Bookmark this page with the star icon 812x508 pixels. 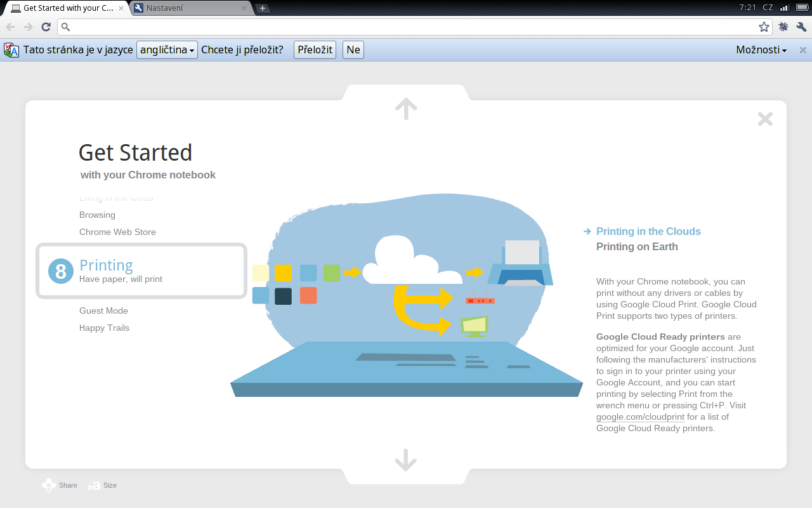pyautogui.click(x=764, y=27)
